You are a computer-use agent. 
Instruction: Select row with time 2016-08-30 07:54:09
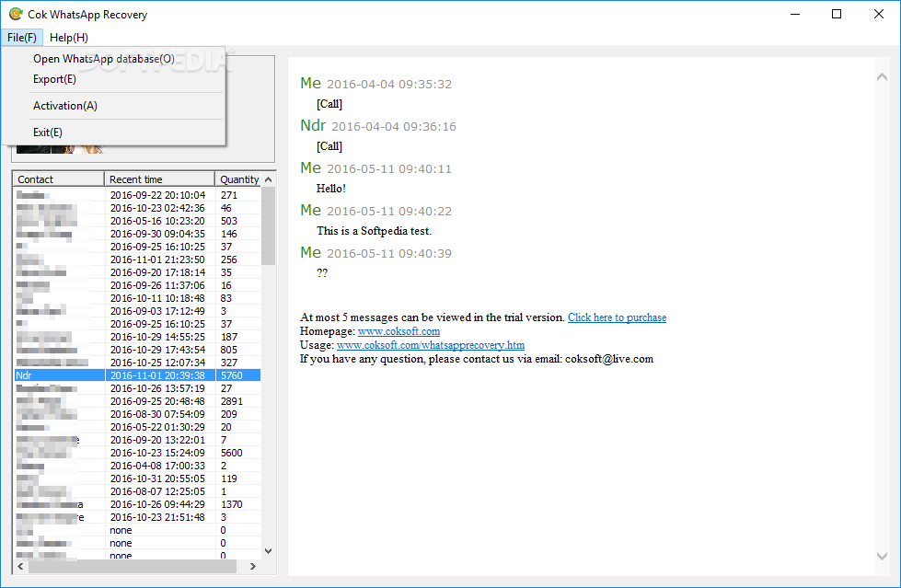click(137, 414)
